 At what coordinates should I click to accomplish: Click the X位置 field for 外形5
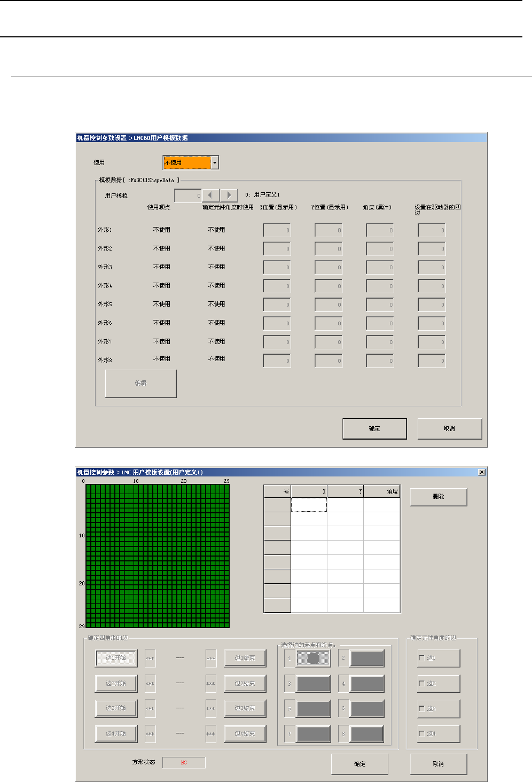pyautogui.click(x=277, y=305)
